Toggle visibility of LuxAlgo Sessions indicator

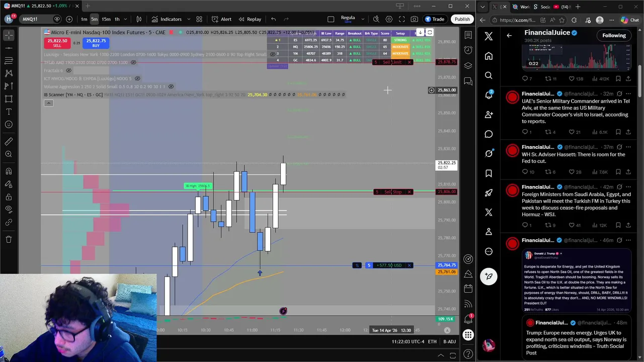pyautogui.click(x=273, y=54)
